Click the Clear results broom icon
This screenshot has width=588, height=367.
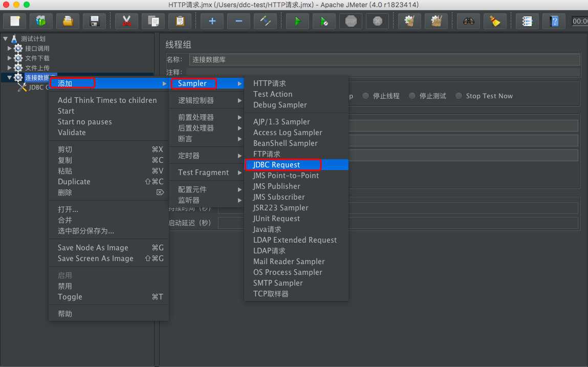[x=409, y=21]
